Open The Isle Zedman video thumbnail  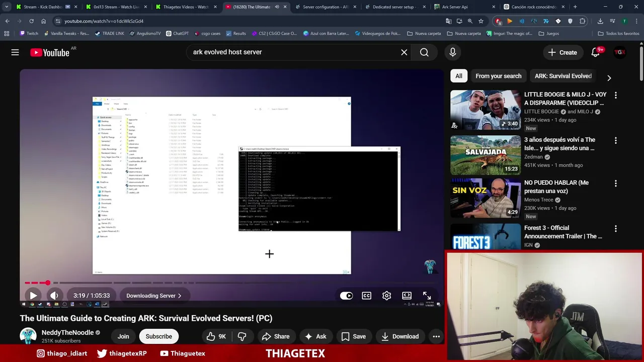pyautogui.click(x=486, y=155)
